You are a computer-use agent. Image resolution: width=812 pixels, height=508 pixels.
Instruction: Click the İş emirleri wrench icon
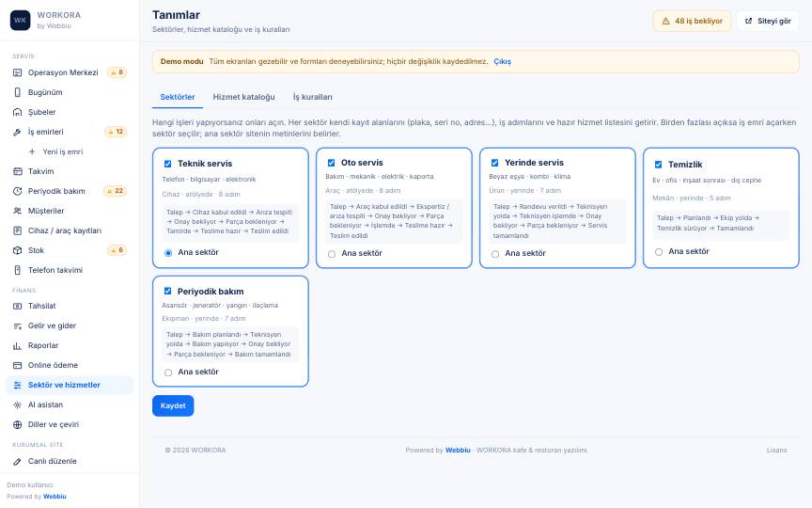coord(17,132)
